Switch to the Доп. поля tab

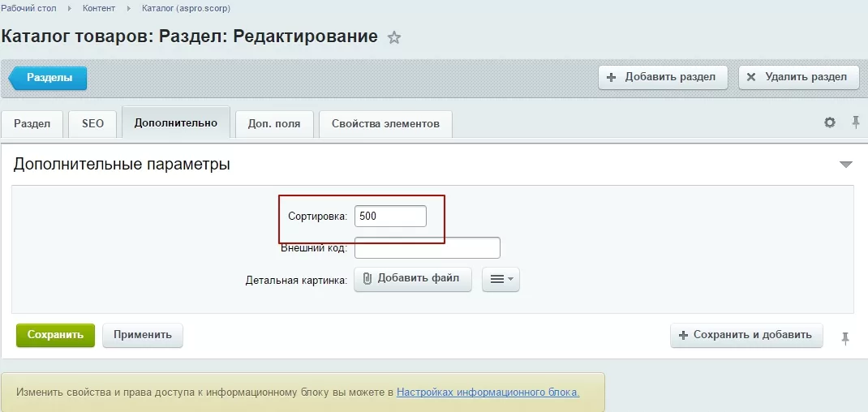274,123
